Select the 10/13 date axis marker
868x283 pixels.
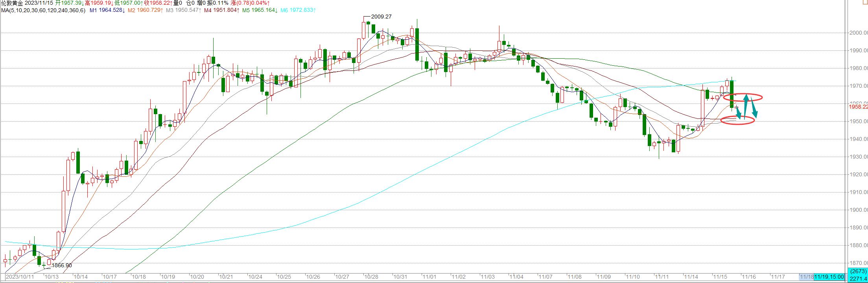tap(52, 277)
